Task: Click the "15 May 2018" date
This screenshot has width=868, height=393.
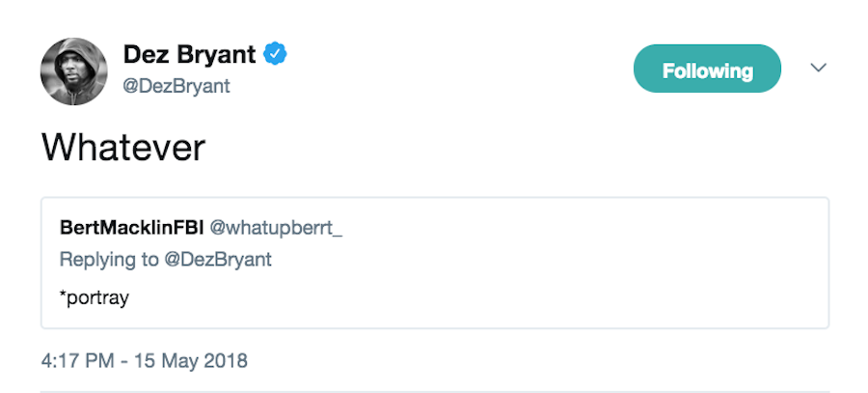Action: (188, 361)
